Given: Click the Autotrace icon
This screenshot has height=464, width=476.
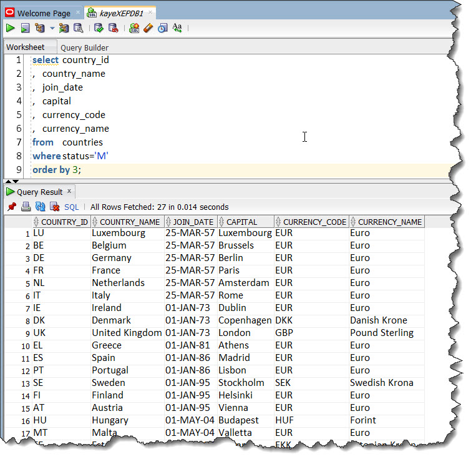Looking at the screenshot, I should 64,28.
